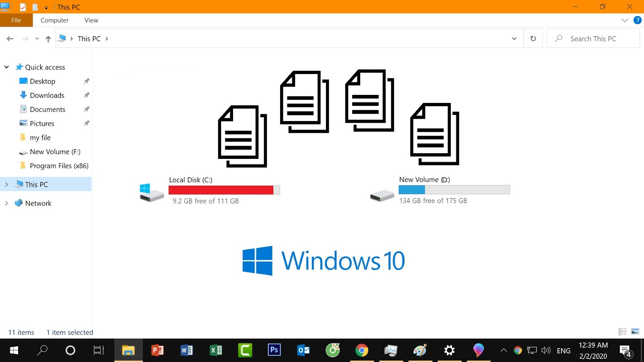Go up one folder level
The width and height of the screenshot is (644, 362).
[x=48, y=39]
